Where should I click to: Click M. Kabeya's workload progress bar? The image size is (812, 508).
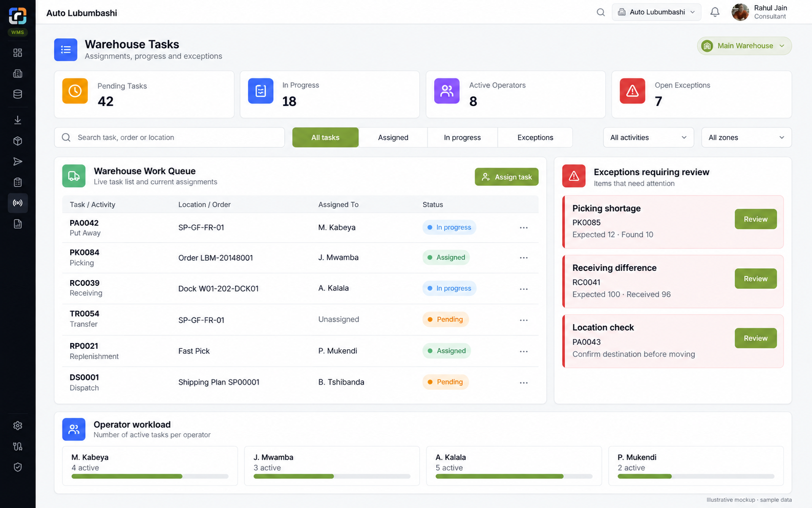coord(150,476)
